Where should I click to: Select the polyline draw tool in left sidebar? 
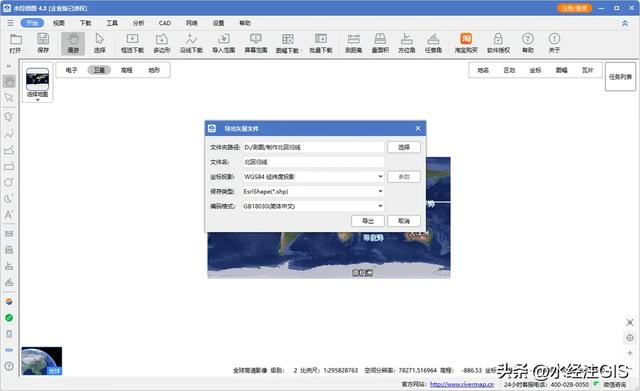click(x=9, y=133)
